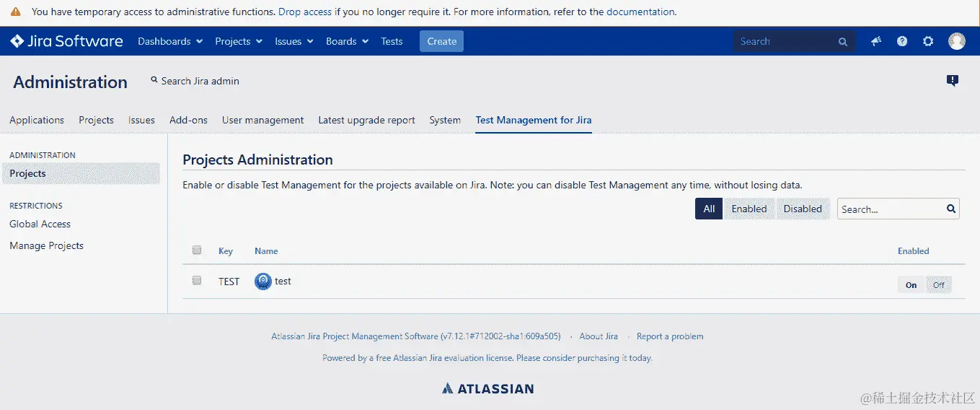
Task: Expand the Boards dropdown menu
Action: click(347, 41)
